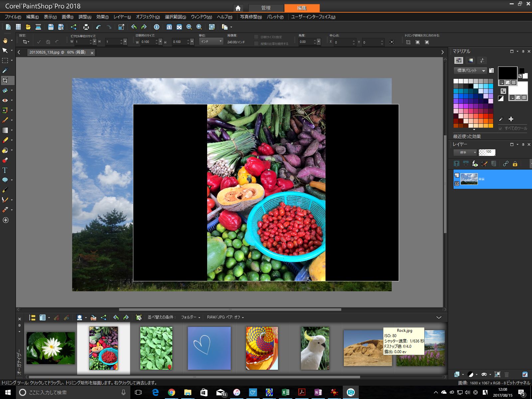532x399 pixels.
Task: Open the 効果 menu
Action: [102, 17]
